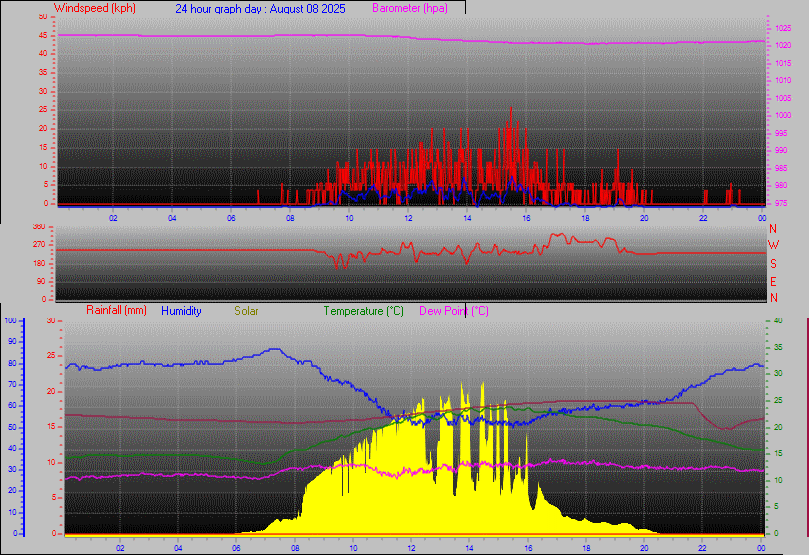Click the "Windspeed (kph)" legend label
This screenshot has width=809, height=555.
coord(95,8)
